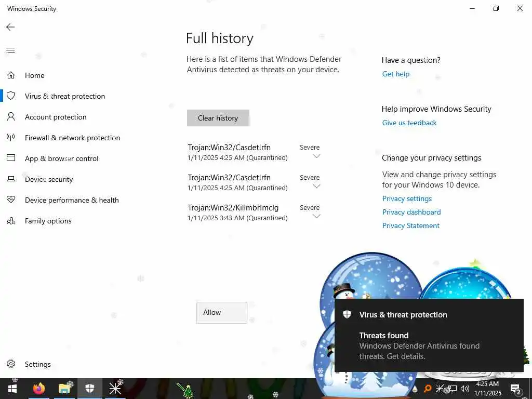
Task: Click the Firewall & network protection antenna icon
Action: coord(11,137)
